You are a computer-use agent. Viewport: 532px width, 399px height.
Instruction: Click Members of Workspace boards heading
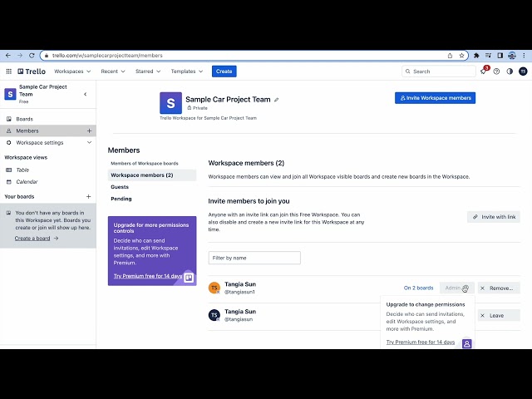[x=145, y=163]
